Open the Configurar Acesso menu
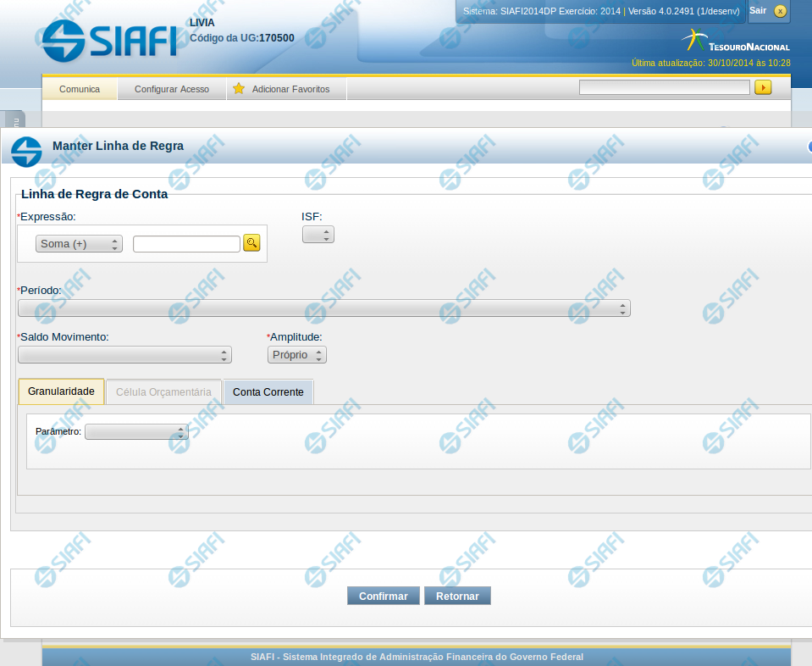Screen dimensions: 812x666 point(172,89)
